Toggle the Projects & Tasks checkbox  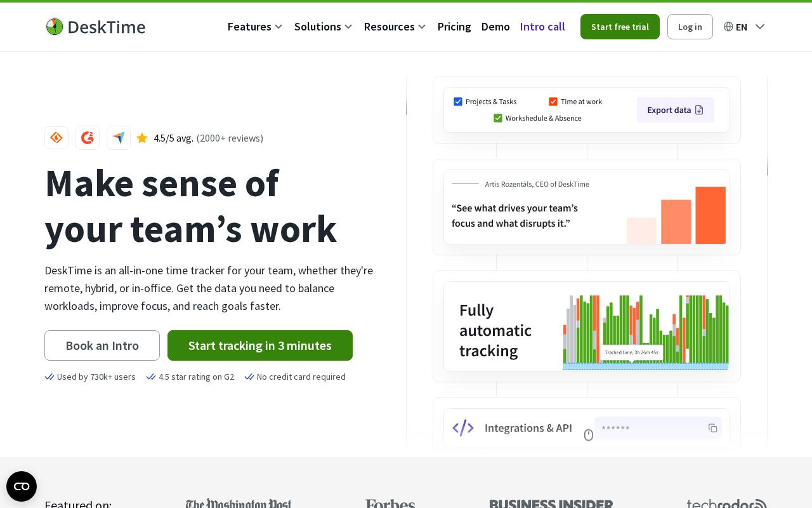(458, 102)
